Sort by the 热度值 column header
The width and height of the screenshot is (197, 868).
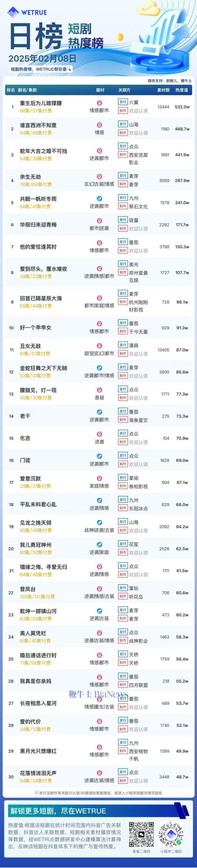[182, 90]
